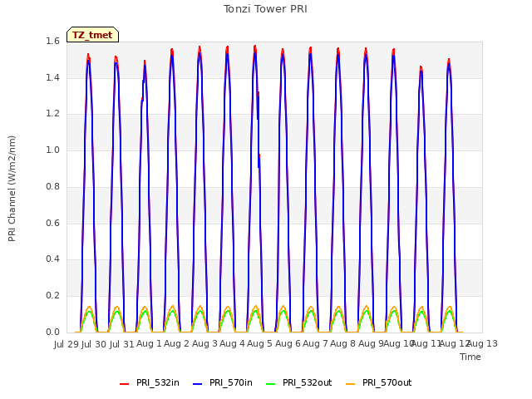Click the Aug 4 x-axis date label
Image resolution: width=532 pixels, height=399 pixels.
[232, 344]
